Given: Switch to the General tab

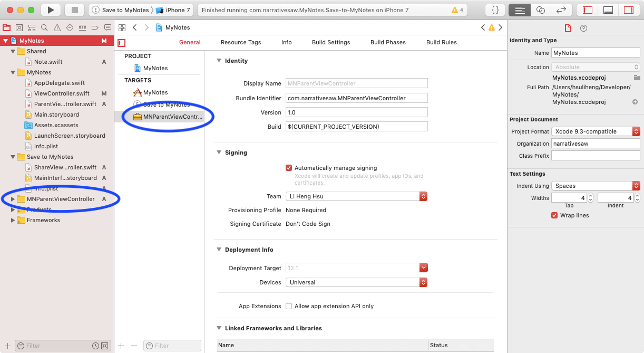Looking at the screenshot, I should (x=190, y=42).
